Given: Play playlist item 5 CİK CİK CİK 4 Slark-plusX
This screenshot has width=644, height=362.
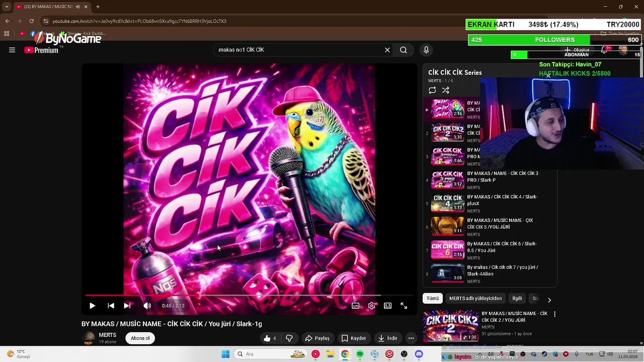Looking at the screenshot, I should coord(491,204).
